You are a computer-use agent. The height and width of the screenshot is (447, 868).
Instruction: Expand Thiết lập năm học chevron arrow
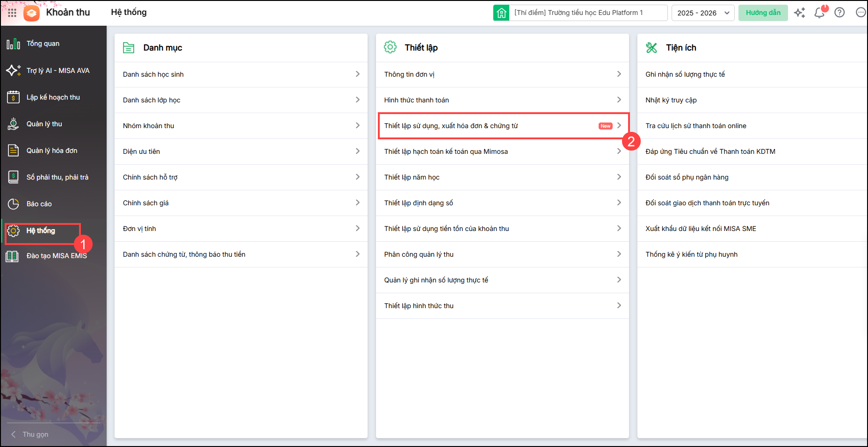click(x=619, y=177)
